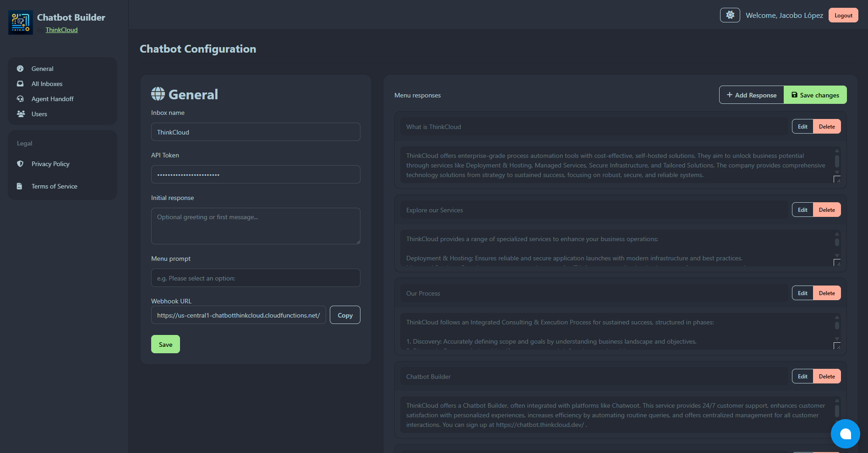This screenshot has width=868, height=453.
Task: Focus the Menu prompt field
Action: click(x=256, y=278)
